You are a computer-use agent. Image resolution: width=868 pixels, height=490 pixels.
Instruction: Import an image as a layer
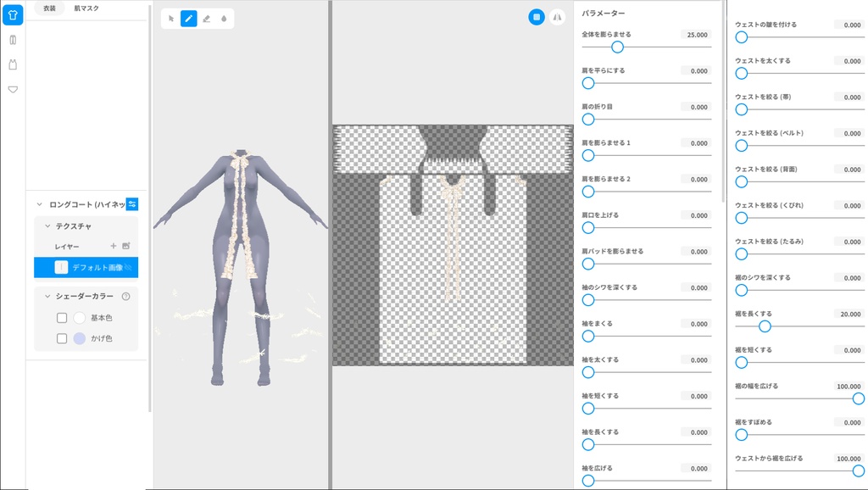pyautogui.click(x=126, y=246)
